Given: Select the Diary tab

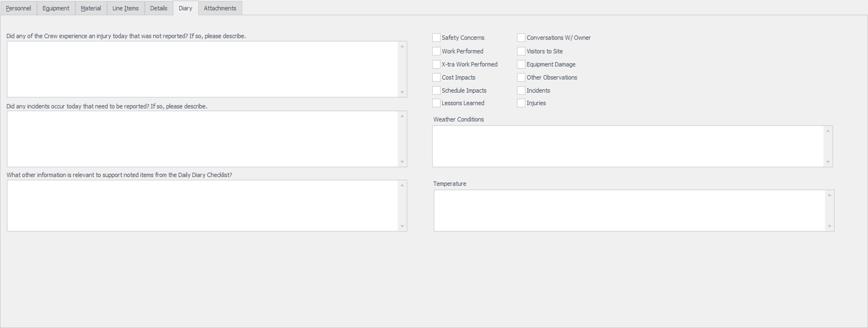Looking at the screenshot, I should coord(185,8).
